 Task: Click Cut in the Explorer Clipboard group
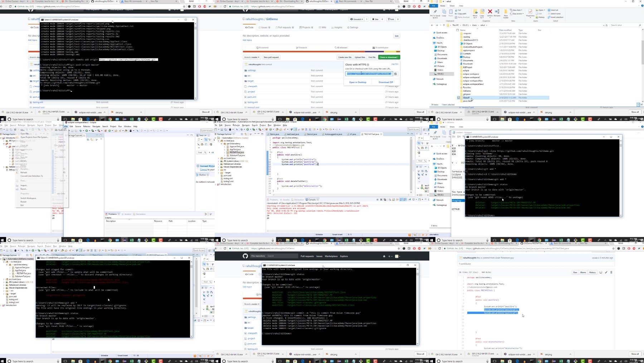pyautogui.click(x=458, y=10)
